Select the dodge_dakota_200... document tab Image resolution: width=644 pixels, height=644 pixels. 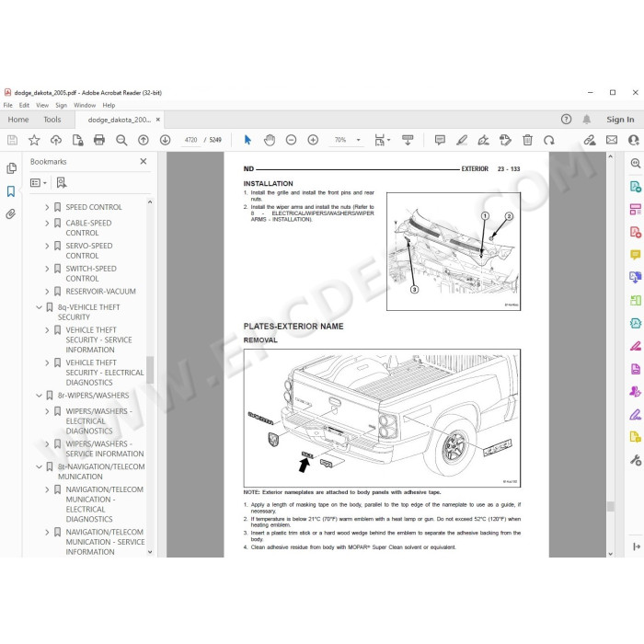[x=119, y=120]
